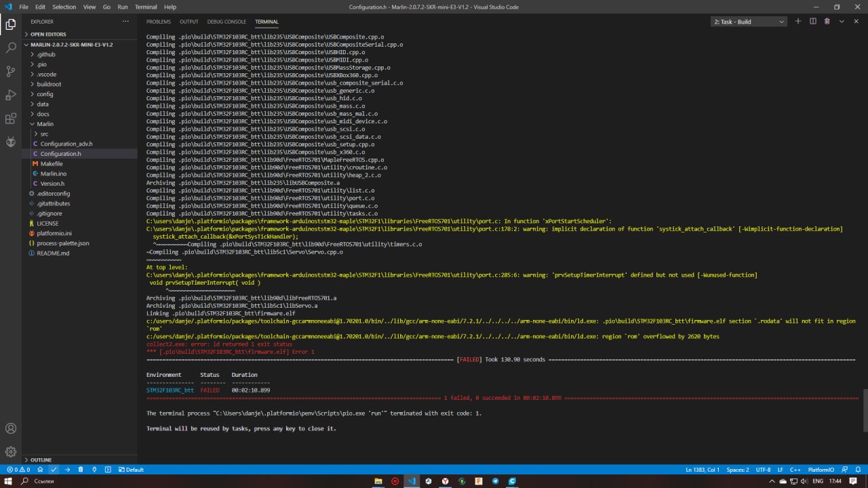Open the Explorer view in the activity bar
Image resolution: width=868 pixels, height=488 pixels.
tap(11, 25)
